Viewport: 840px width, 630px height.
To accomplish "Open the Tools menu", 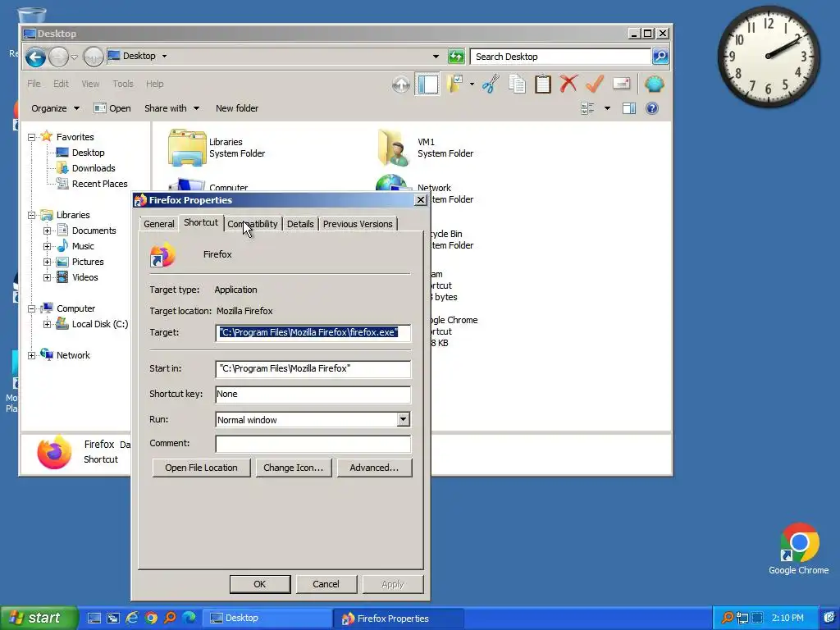I will tap(123, 84).
